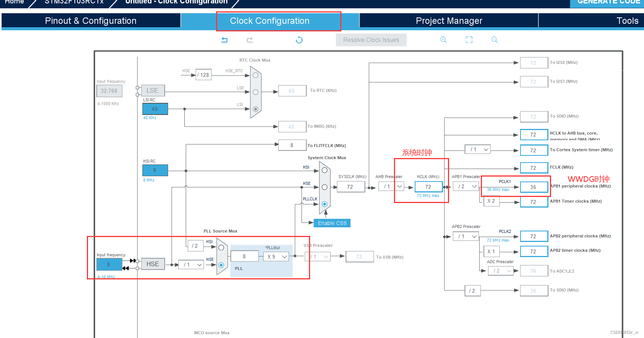Click the To FLITFCLK 8 value
644x338 pixels.
point(292,145)
